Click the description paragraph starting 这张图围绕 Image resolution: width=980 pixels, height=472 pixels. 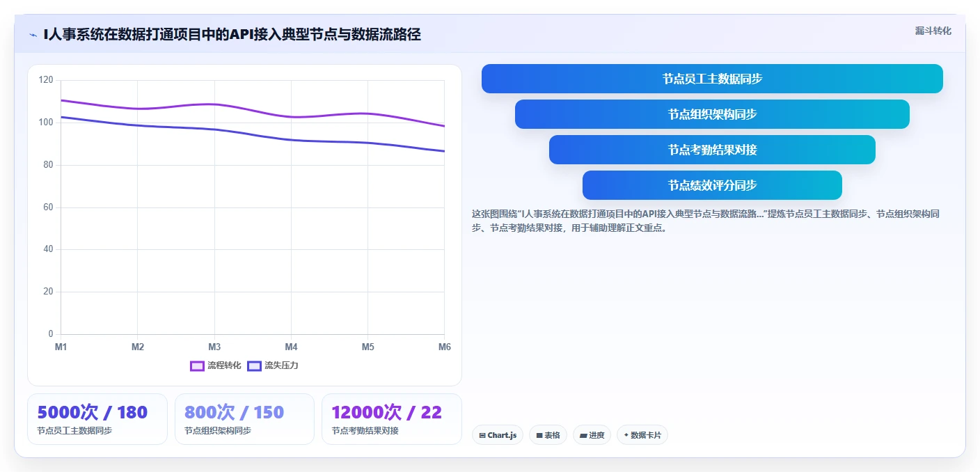click(x=706, y=221)
